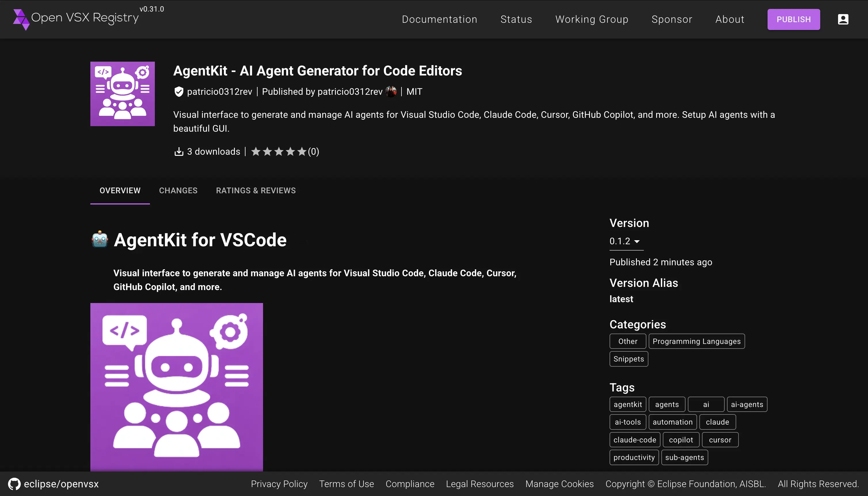
Task: Switch to the Changes tab
Action: pyautogui.click(x=178, y=190)
